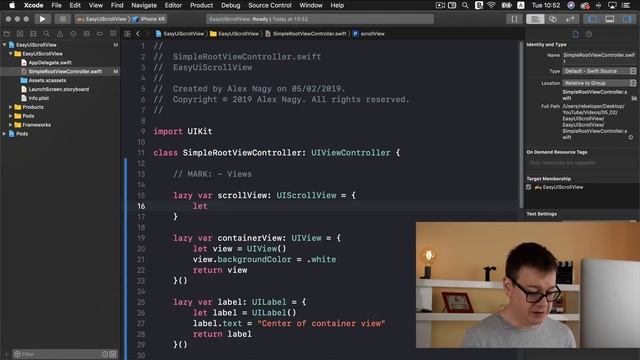
Task: Open the File menu
Action: tap(56, 5)
